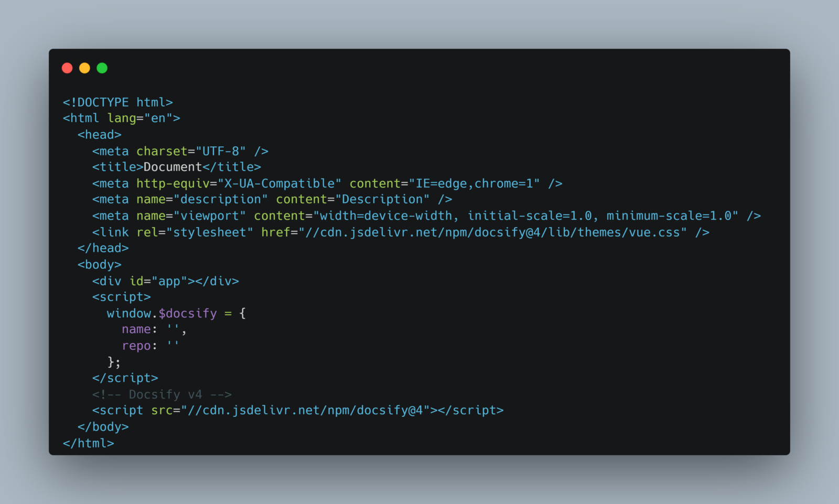Click the empty name property value

tap(173, 329)
